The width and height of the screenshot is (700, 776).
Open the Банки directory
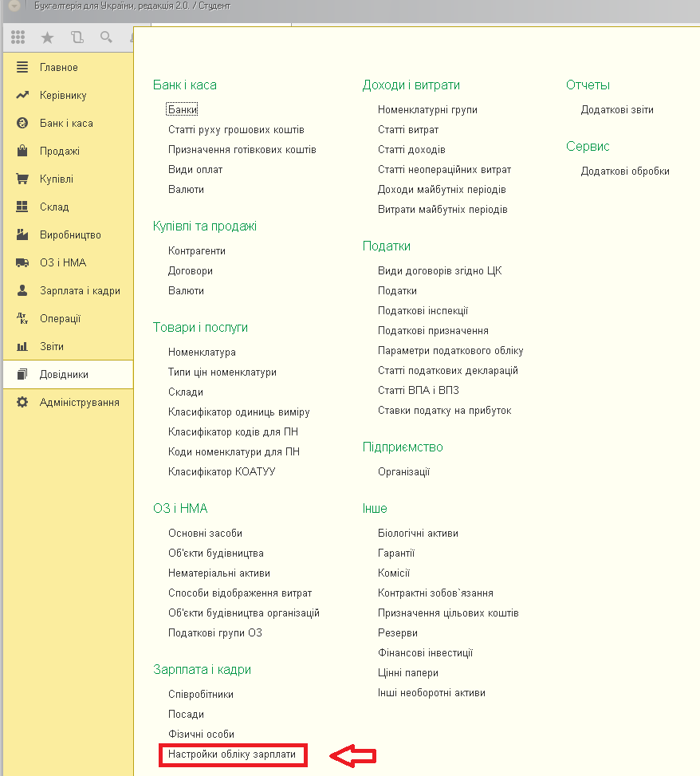pos(183,109)
